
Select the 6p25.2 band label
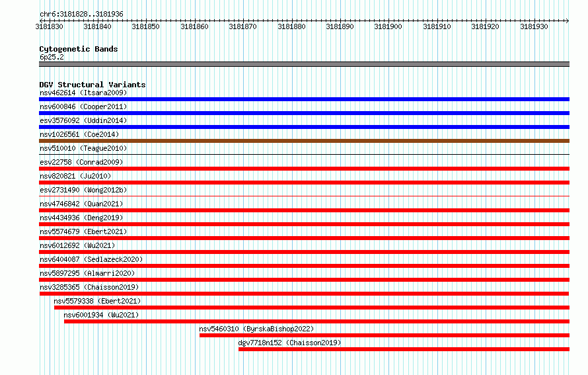52,57
